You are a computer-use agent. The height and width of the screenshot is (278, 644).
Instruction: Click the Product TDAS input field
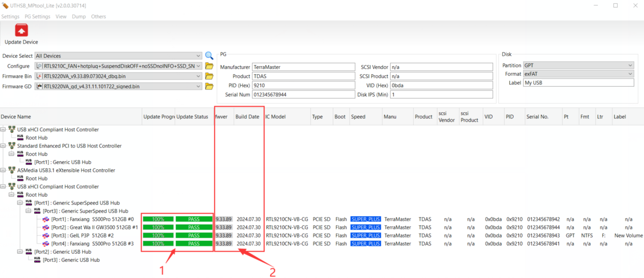coord(303,76)
